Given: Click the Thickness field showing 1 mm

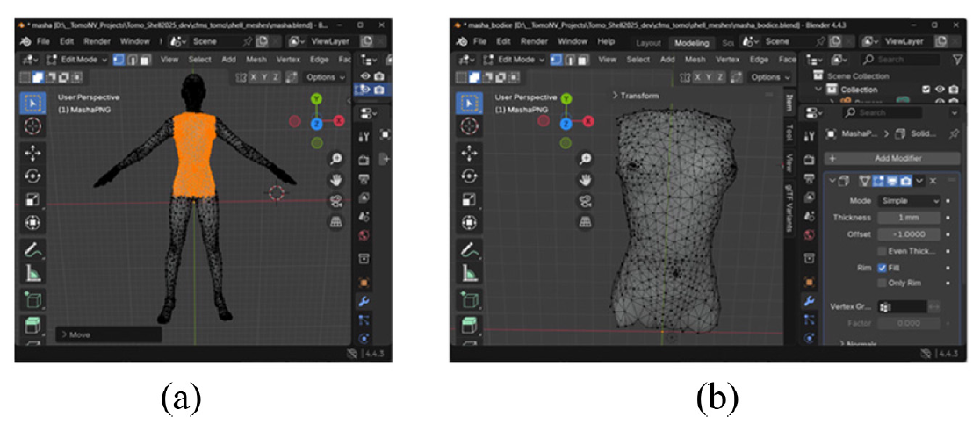Looking at the screenshot, I should pyautogui.click(x=907, y=218).
